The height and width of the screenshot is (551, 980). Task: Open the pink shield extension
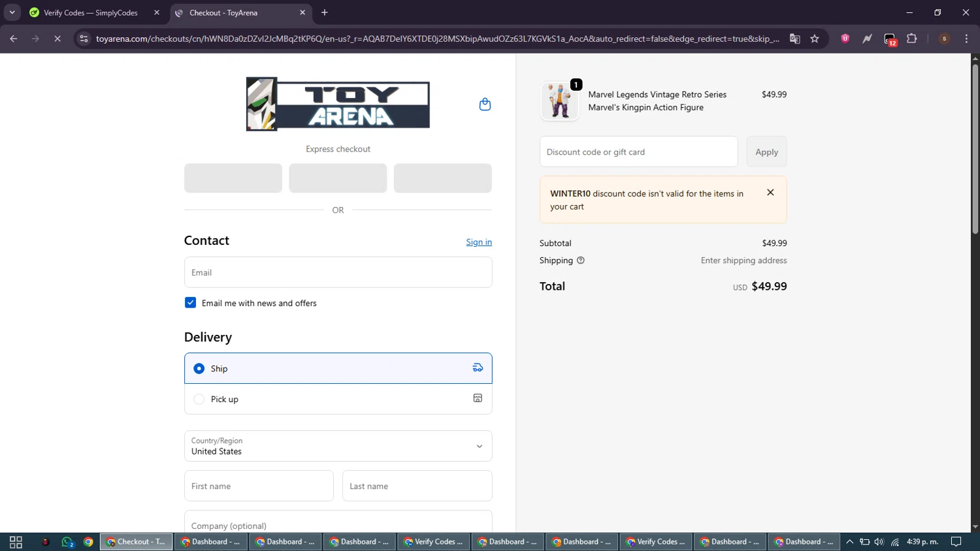tap(845, 39)
